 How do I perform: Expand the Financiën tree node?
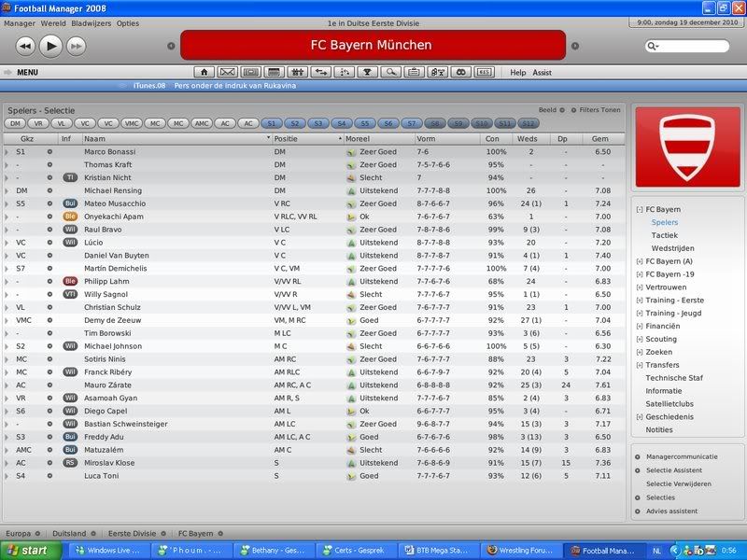tap(640, 326)
